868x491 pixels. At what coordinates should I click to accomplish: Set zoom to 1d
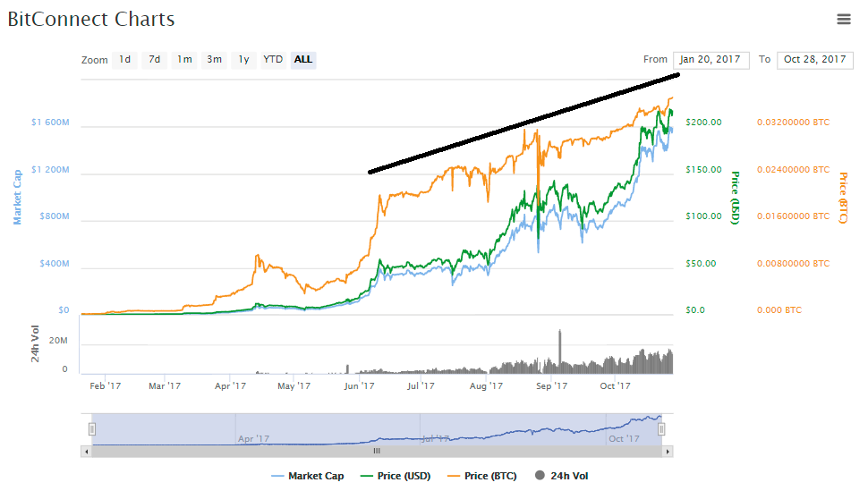click(125, 59)
